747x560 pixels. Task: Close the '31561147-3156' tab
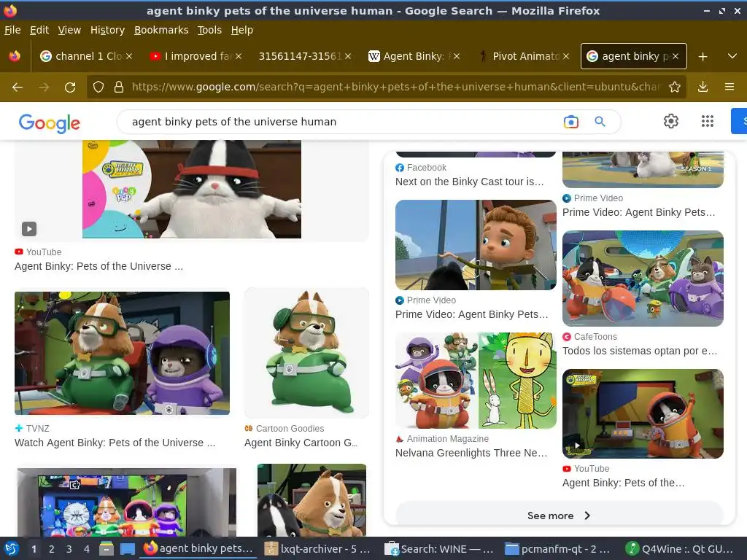[x=348, y=56]
